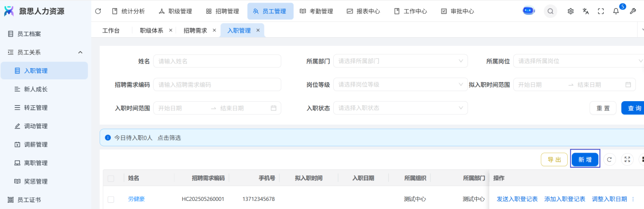Open the 岗位等级 dropdown
Viewport: 644px width, 209px height.
coord(400,84)
